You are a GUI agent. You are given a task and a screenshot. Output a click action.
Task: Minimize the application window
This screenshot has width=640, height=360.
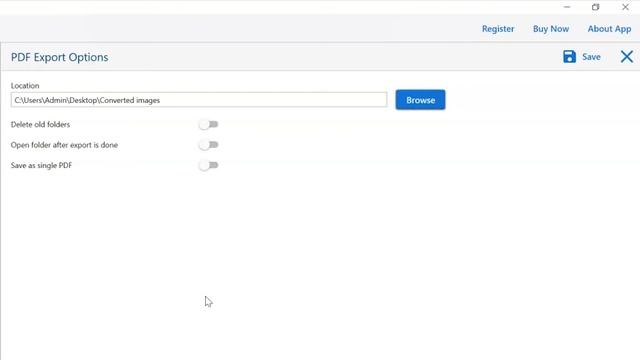click(x=567, y=7)
